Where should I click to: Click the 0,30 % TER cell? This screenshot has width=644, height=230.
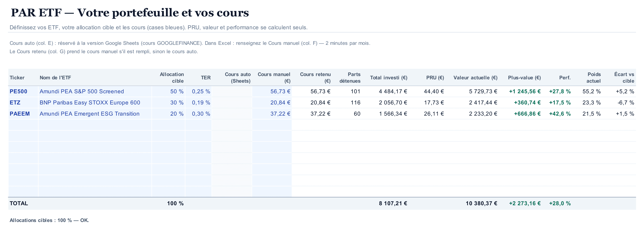(x=199, y=114)
